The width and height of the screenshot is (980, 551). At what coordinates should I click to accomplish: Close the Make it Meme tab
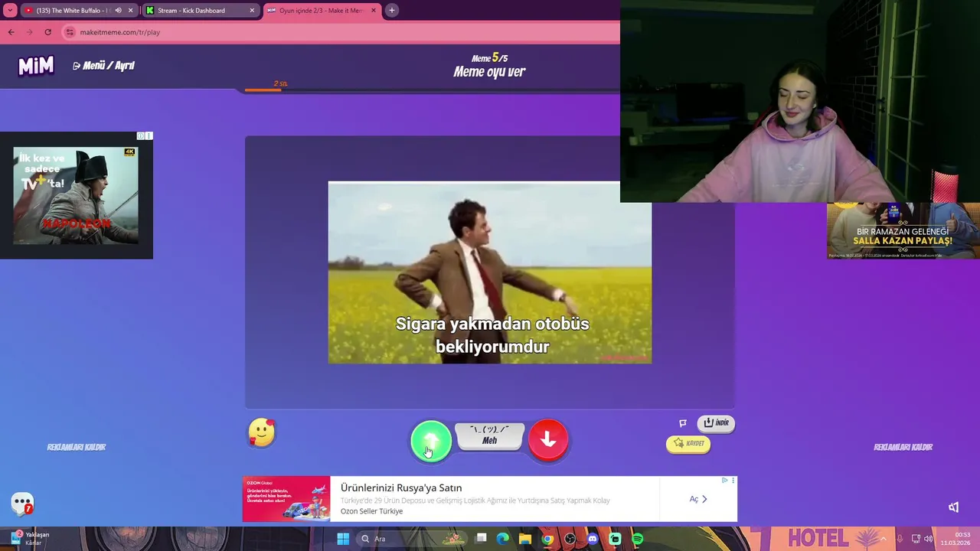point(373,11)
